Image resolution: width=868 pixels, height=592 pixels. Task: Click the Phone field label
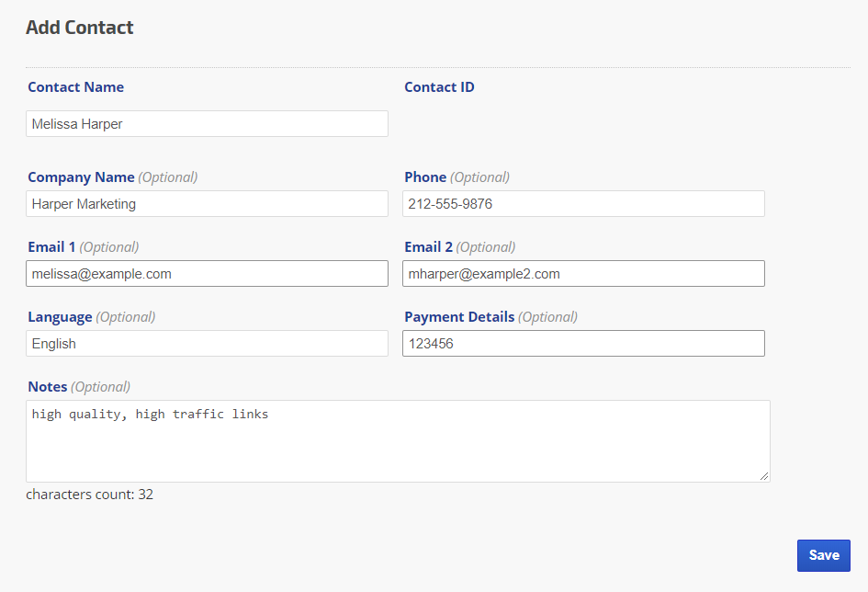coord(425,177)
